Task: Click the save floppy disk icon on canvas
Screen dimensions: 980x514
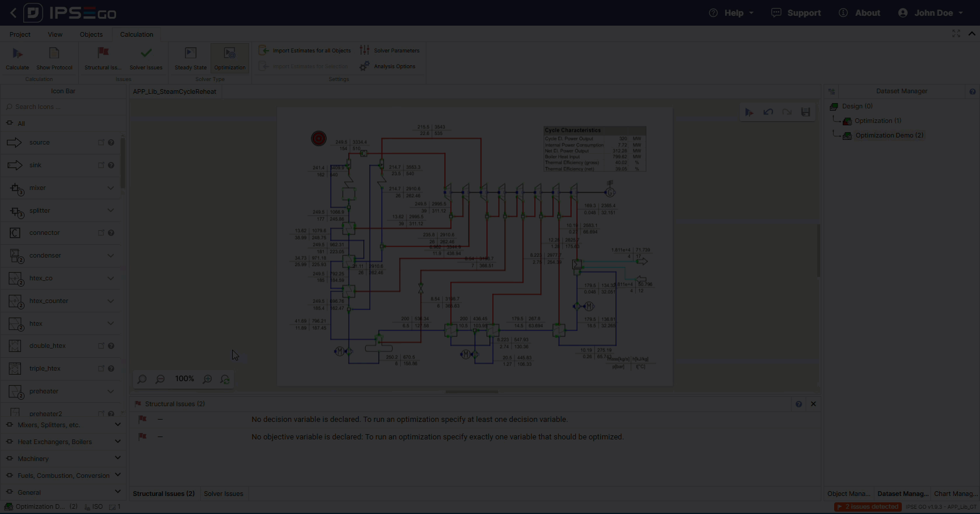Action: pyautogui.click(x=806, y=112)
